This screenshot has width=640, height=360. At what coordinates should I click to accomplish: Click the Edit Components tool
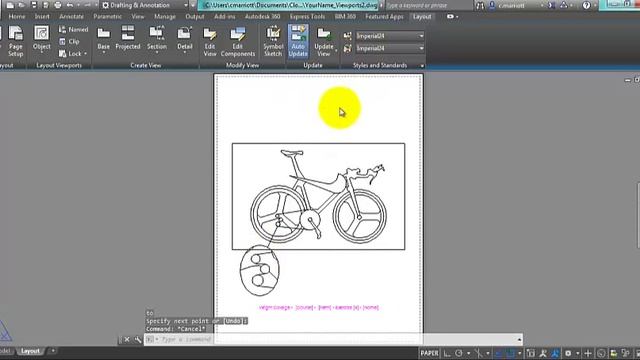pyautogui.click(x=238, y=41)
